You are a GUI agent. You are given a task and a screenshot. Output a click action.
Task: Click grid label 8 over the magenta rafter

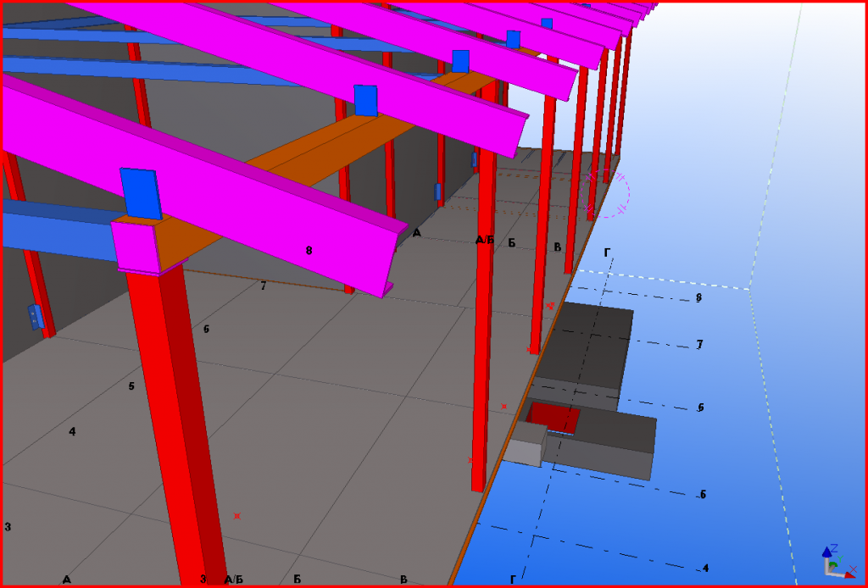(309, 251)
